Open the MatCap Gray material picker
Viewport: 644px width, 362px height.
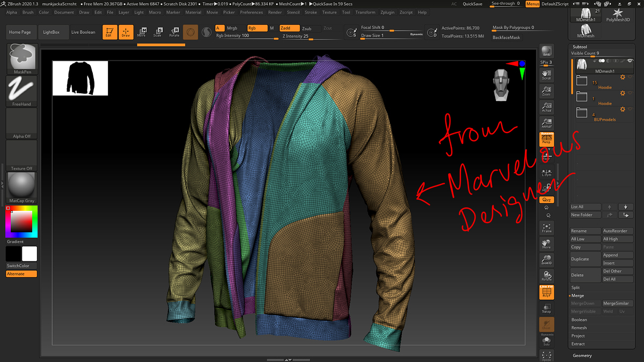22,188
